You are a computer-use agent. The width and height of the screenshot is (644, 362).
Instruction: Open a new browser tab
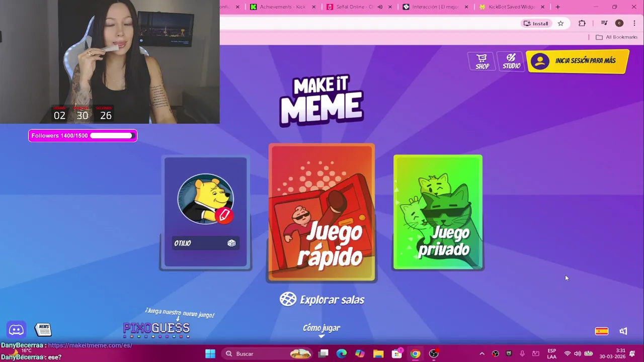pos(557,7)
